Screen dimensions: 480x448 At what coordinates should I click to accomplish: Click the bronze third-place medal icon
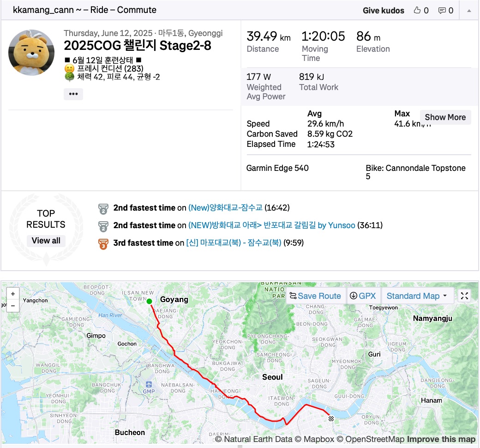[x=103, y=244]
